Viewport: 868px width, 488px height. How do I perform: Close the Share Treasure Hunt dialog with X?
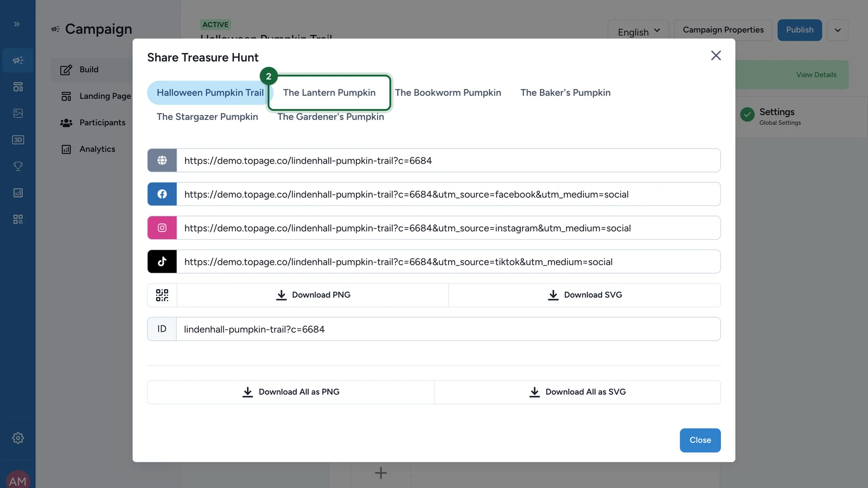coord(716,55)
